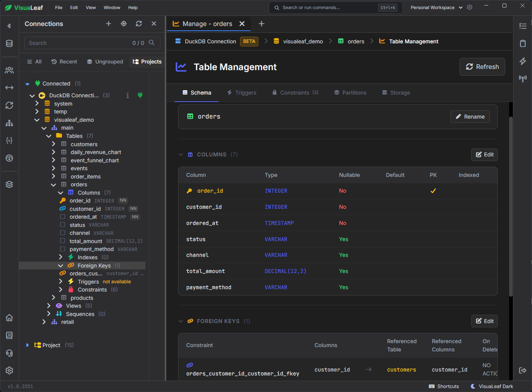This screenshot has height=392, width=532.
Task: Refresh connections list icon
Action: click(x=139, y=24)
